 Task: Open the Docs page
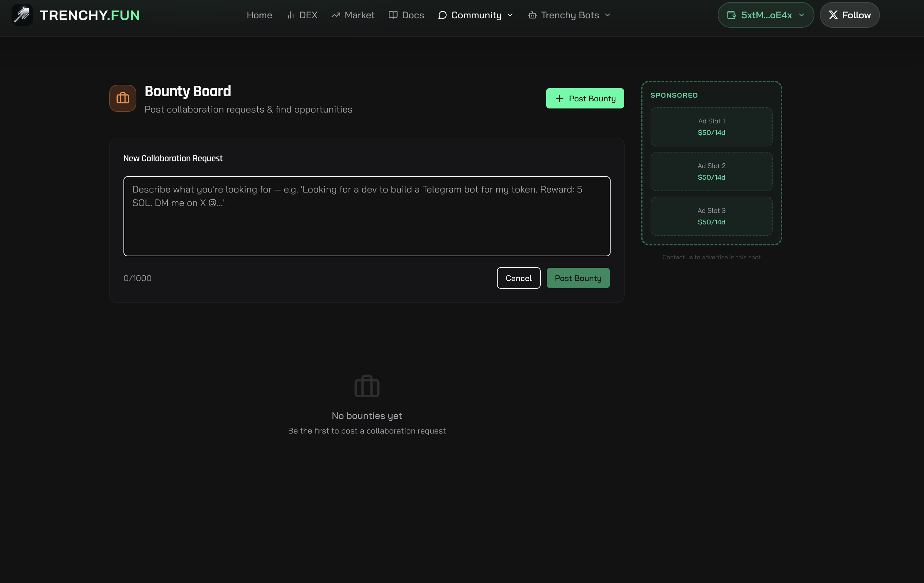tap(406, 15)
